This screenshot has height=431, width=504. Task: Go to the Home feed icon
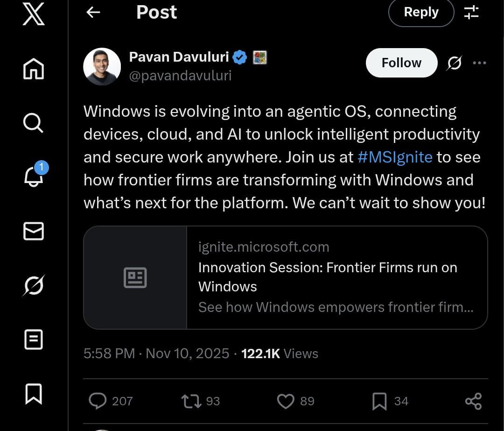click(34, 69)
